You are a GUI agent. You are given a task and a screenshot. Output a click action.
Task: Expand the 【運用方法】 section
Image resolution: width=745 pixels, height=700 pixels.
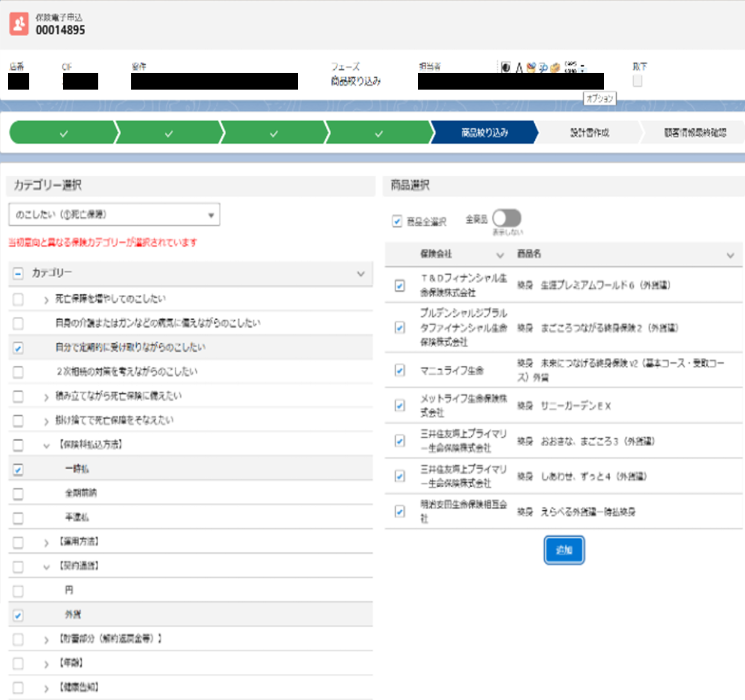pyautogui.click(x=46, y=543)
